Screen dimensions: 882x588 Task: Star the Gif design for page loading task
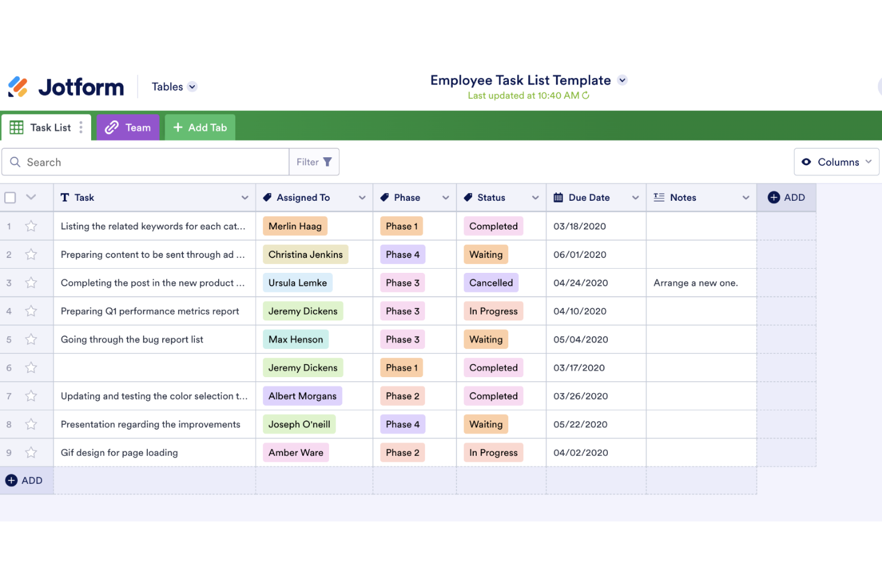(30, 452)
